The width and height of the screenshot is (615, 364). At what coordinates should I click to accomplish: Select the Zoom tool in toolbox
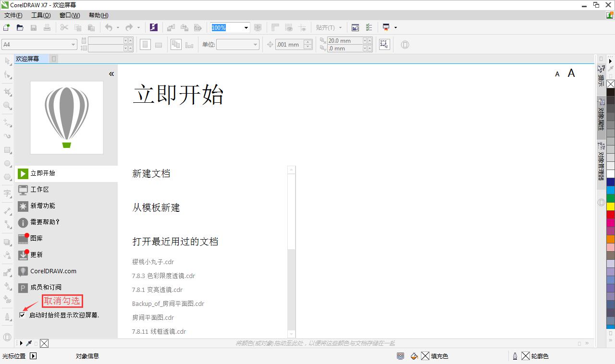(7, 106)
